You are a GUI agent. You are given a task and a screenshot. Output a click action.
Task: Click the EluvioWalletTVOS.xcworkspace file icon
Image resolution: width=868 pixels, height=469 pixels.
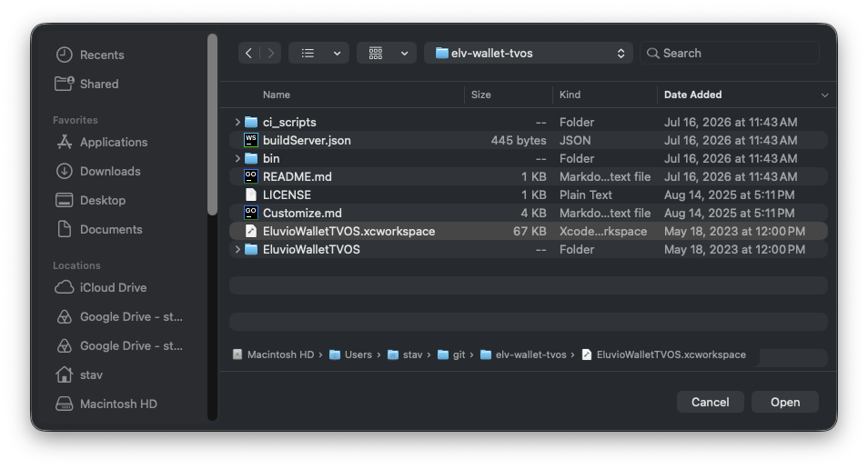(251, 231)
